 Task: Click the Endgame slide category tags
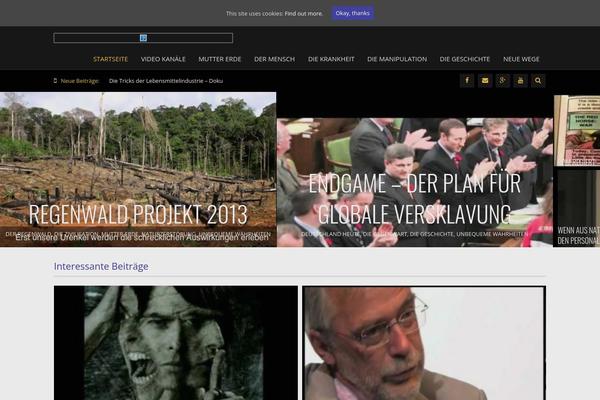pos(414,233)
